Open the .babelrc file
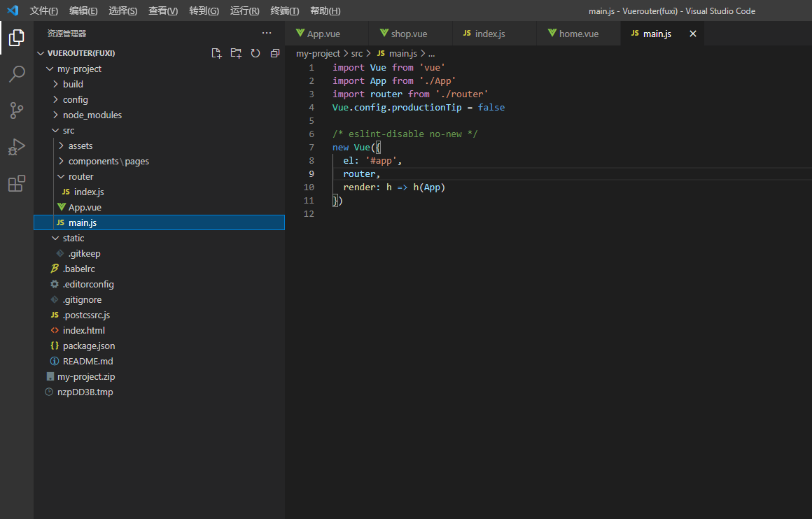 [x=159, y=269]
